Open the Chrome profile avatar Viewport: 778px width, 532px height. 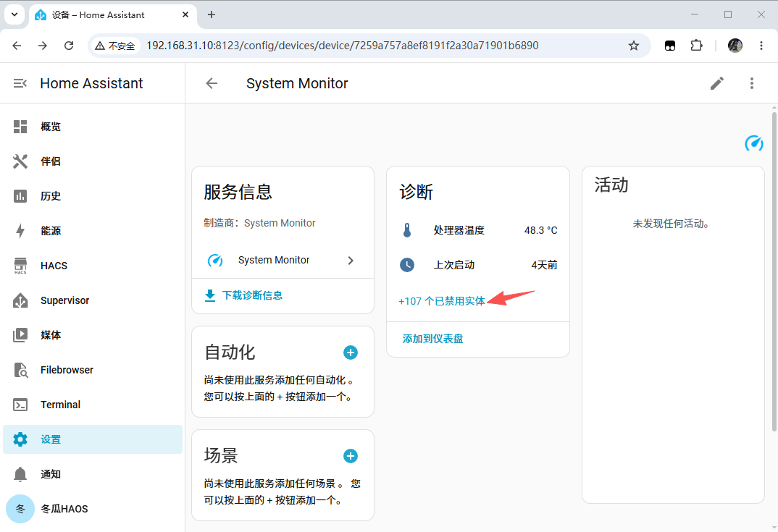pyautogui.click(x=735, y=46)
